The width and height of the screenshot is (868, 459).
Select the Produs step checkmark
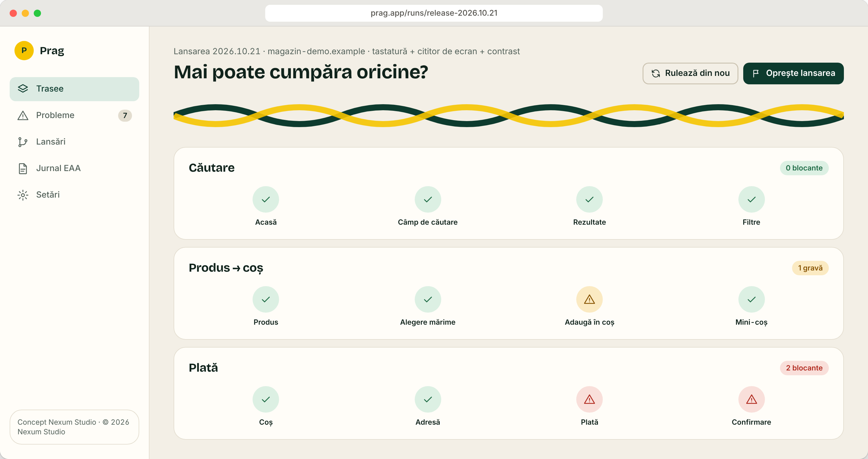[x=266, y=299]
